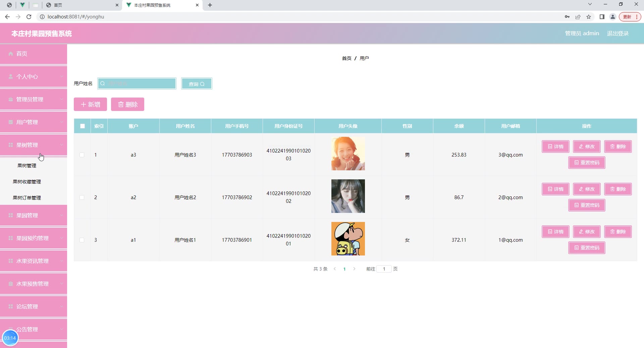Click the 03:14 timer bubble

pyautogui.click(x=10, y=338)
